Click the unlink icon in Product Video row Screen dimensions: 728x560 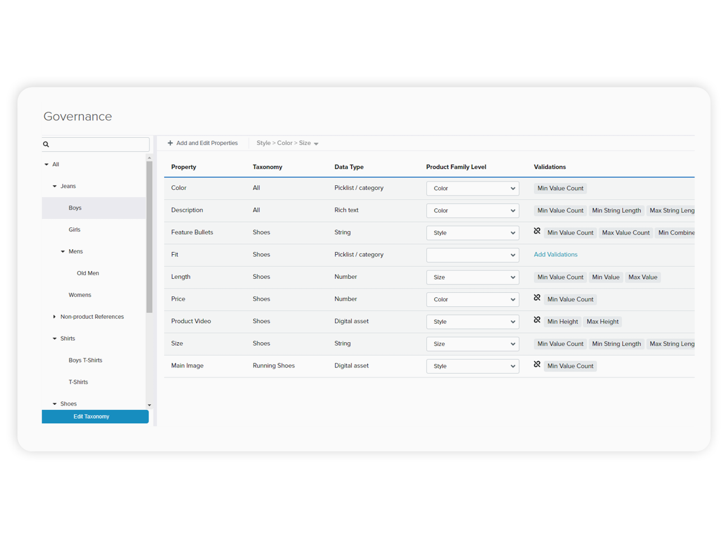pyautogui.click(x=537, y=320)
